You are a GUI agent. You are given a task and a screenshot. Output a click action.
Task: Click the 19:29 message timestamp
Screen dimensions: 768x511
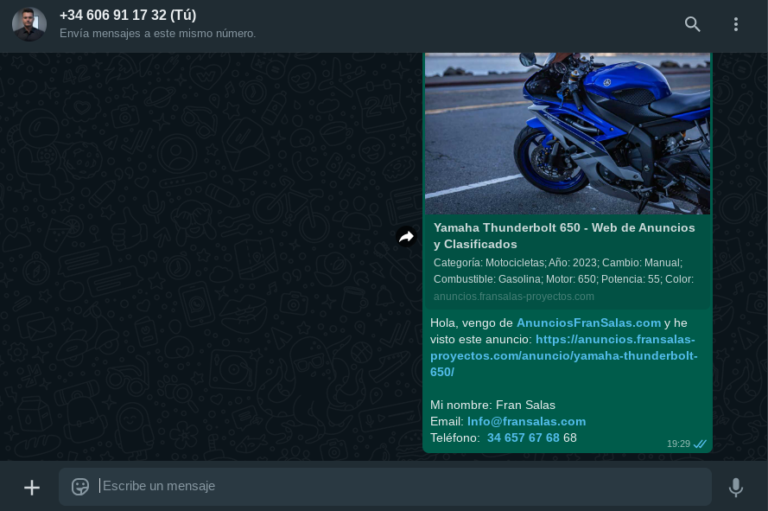[x=678, y=444]
